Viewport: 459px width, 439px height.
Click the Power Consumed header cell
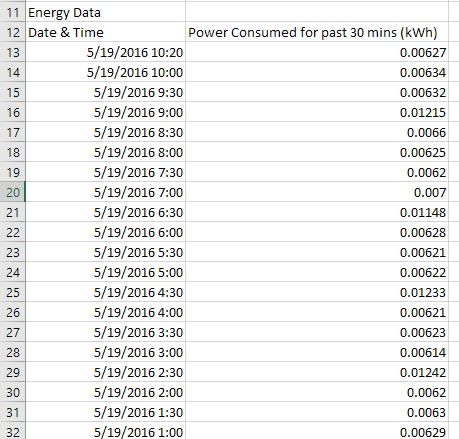[317, 32]
